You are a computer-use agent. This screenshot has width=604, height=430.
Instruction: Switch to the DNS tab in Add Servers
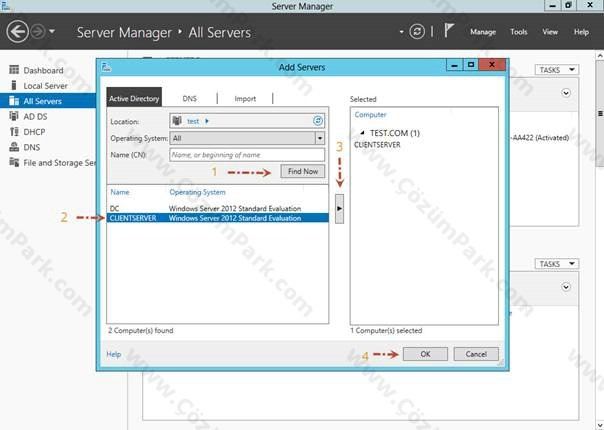190,99
